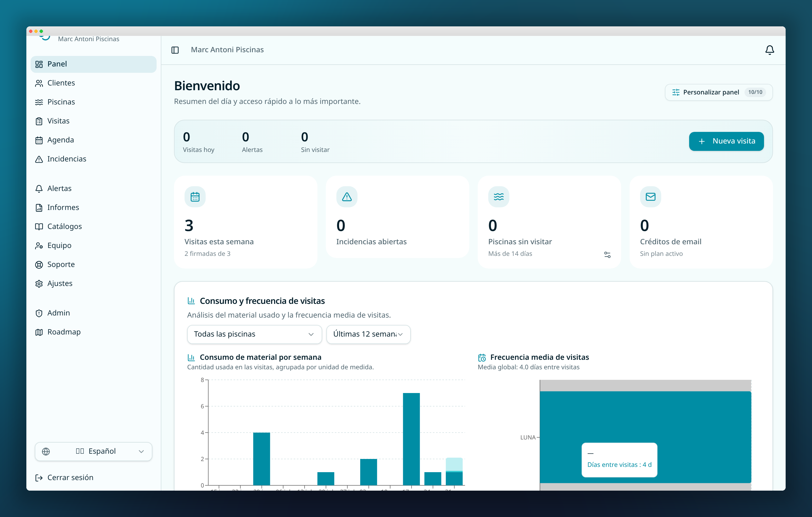Click the macOS green maximize window button
Image resolution: width=812 pixels, height=517 pixels.
coord(41,31)
